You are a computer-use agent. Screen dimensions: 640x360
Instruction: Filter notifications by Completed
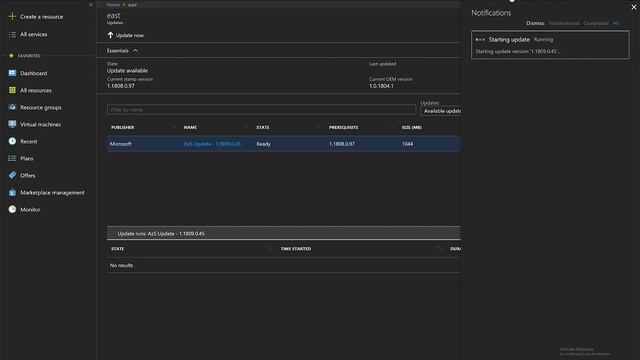[596, 23]
